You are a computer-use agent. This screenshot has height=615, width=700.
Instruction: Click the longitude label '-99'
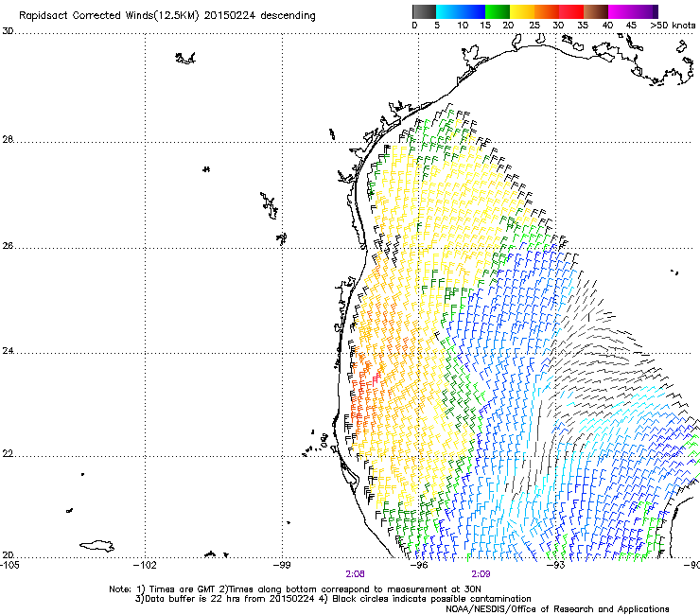(x=282, y=566)
